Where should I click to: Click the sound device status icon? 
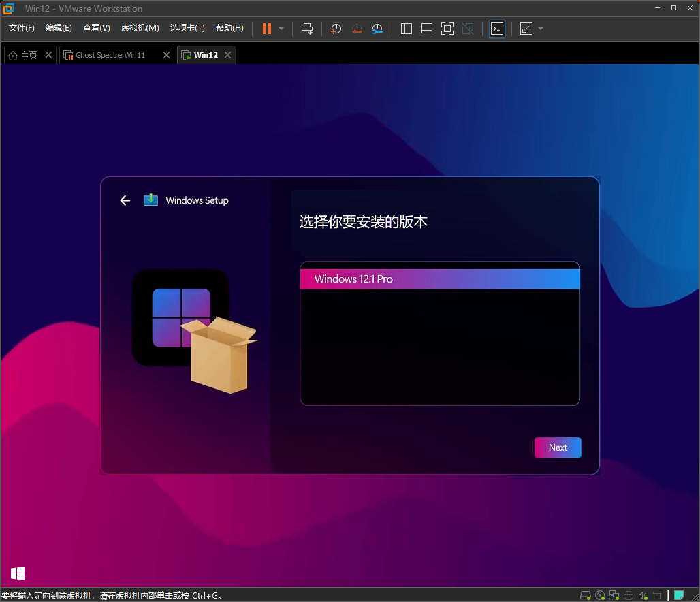[643, 595]
